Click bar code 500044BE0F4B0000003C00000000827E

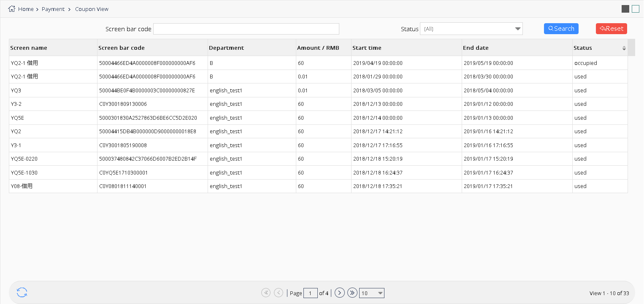pos(147,91)
